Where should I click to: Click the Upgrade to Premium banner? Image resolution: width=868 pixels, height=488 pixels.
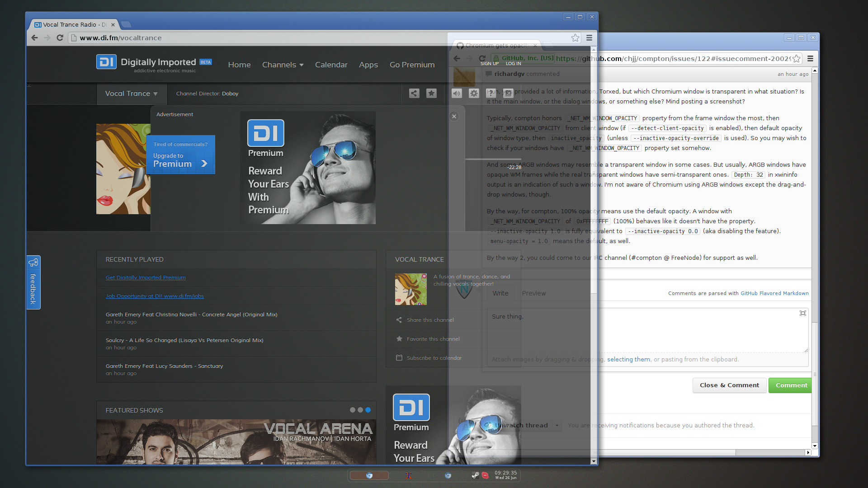[x=180, y=155]
